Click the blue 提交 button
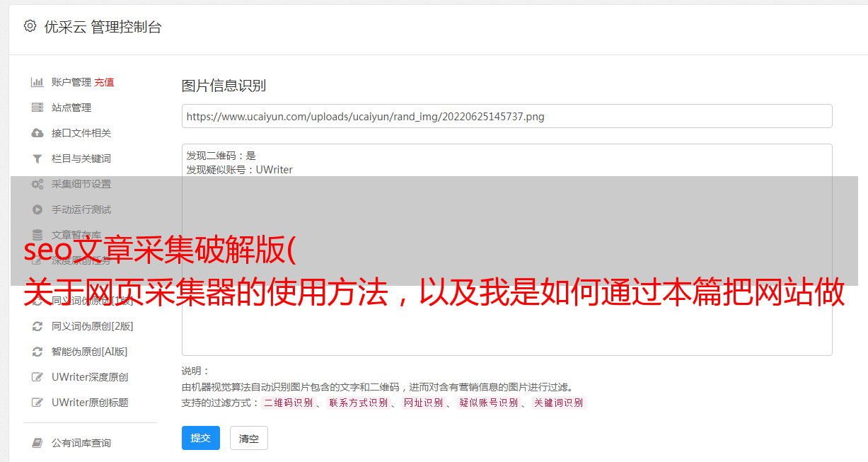This screenshot has width=868, height=462. pyautogui.click(x=201, y=438)
